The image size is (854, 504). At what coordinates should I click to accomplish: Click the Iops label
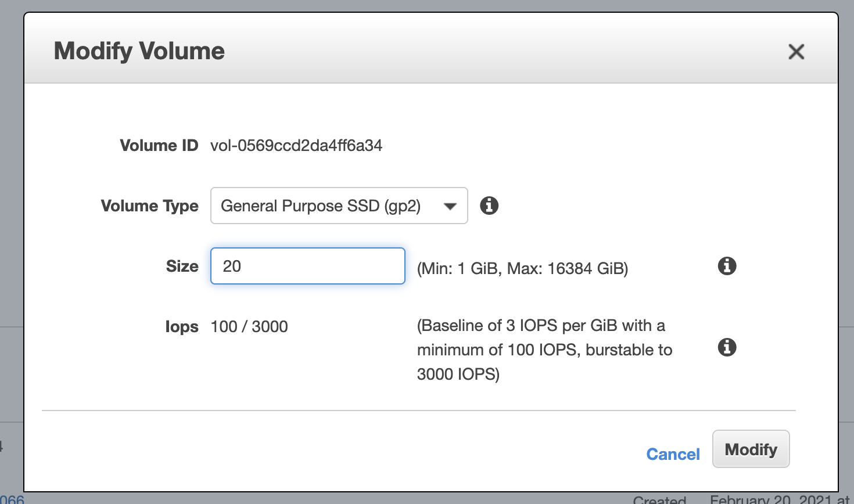pos(181,326)
